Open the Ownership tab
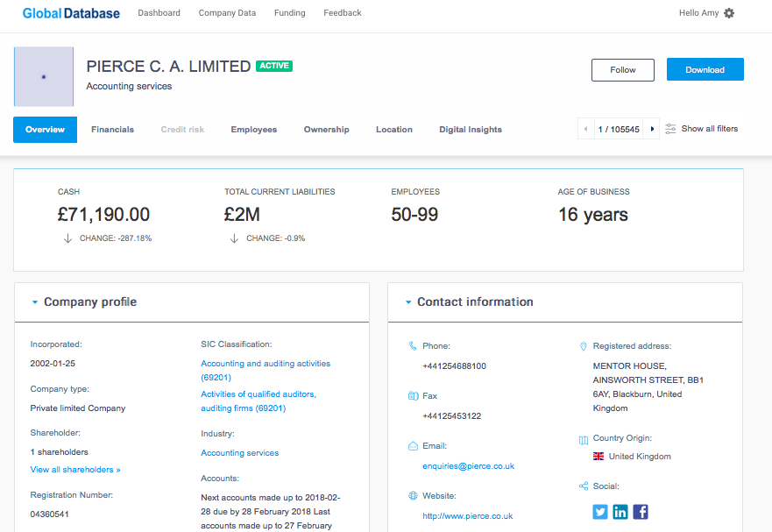 click(326, 130)
